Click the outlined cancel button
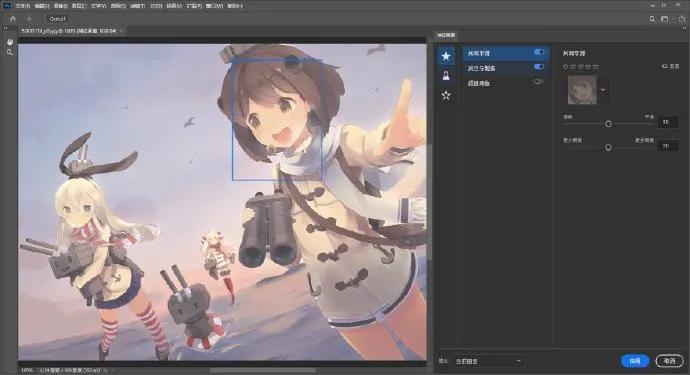 [669, 361]
